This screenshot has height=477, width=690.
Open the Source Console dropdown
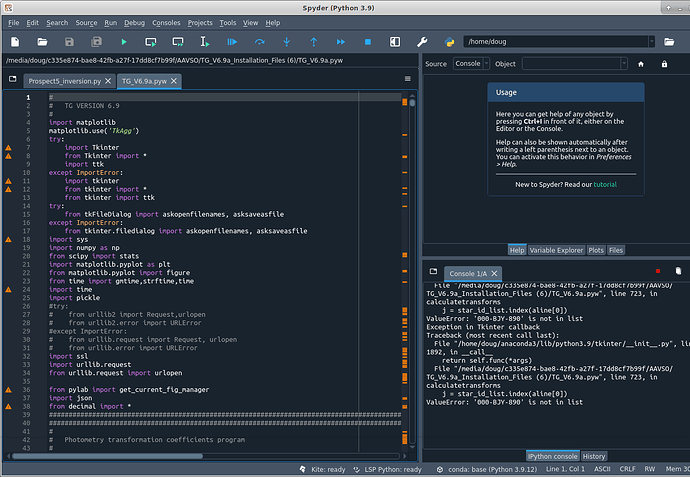[x=471, y=64]
